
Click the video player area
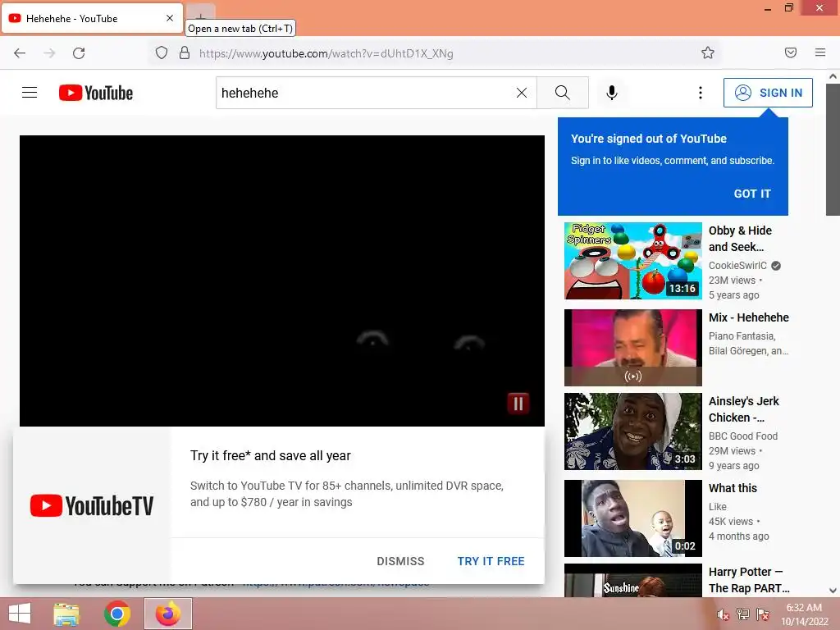tap(282, 281)
